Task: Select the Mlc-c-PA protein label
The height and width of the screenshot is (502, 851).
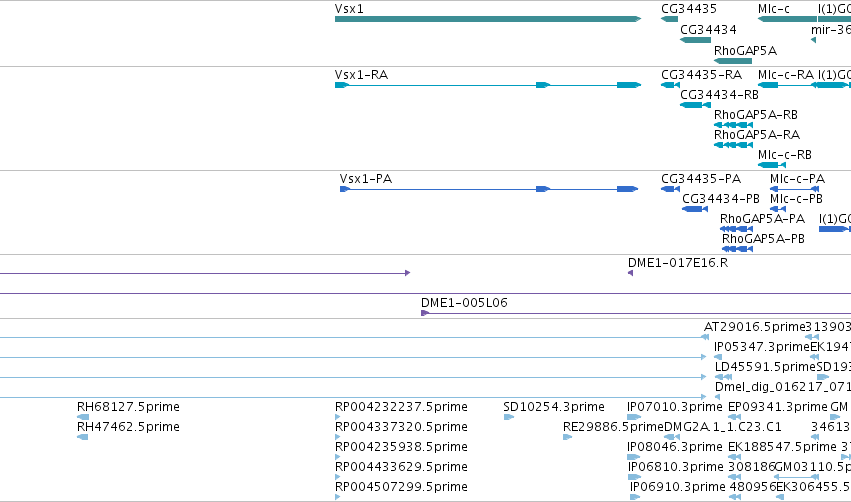Action: click(797, 179)
